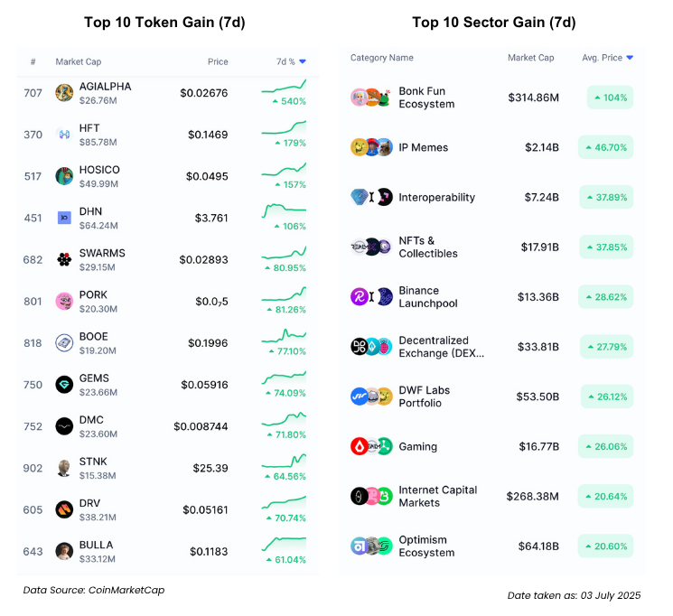
Task: Select the GEMS diamond logo
Action: [x=64, y=384]
